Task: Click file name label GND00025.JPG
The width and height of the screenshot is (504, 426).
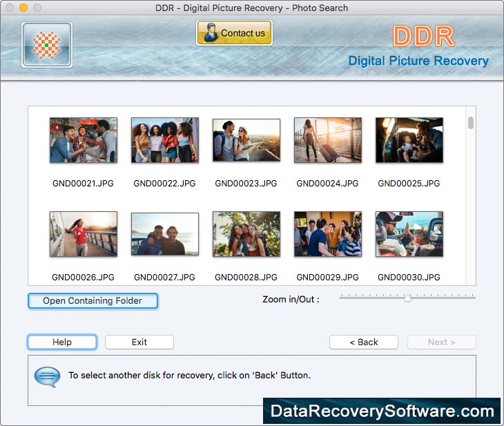Action: (x=409, y=183)
